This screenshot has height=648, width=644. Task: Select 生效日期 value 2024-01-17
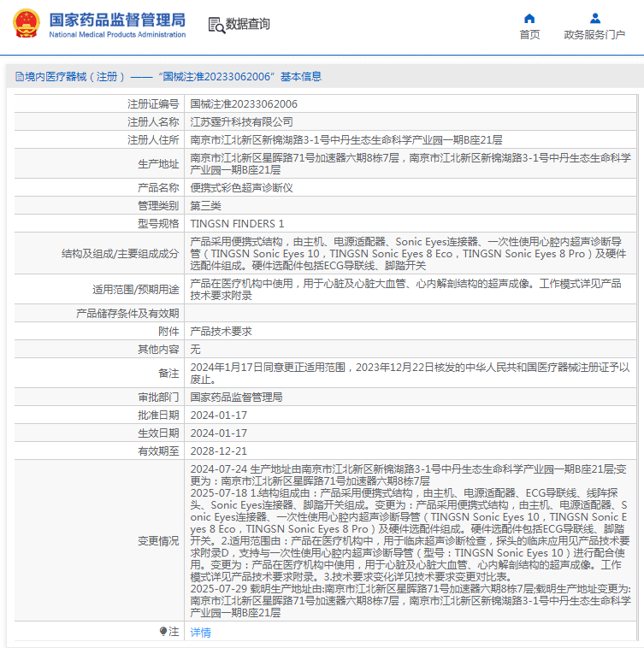point(219,433)
